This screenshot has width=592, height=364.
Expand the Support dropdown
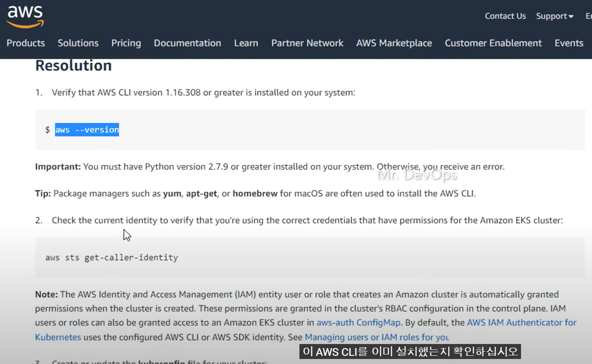click(x=555, y=16)
